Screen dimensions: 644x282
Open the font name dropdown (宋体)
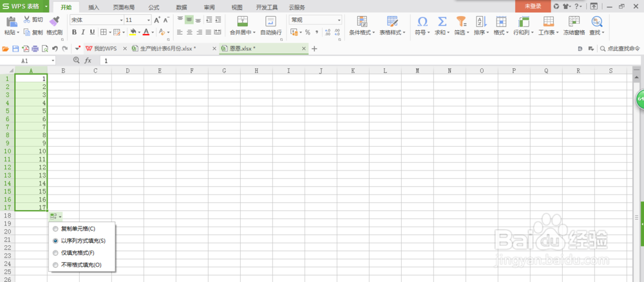(x=121, y=20)
